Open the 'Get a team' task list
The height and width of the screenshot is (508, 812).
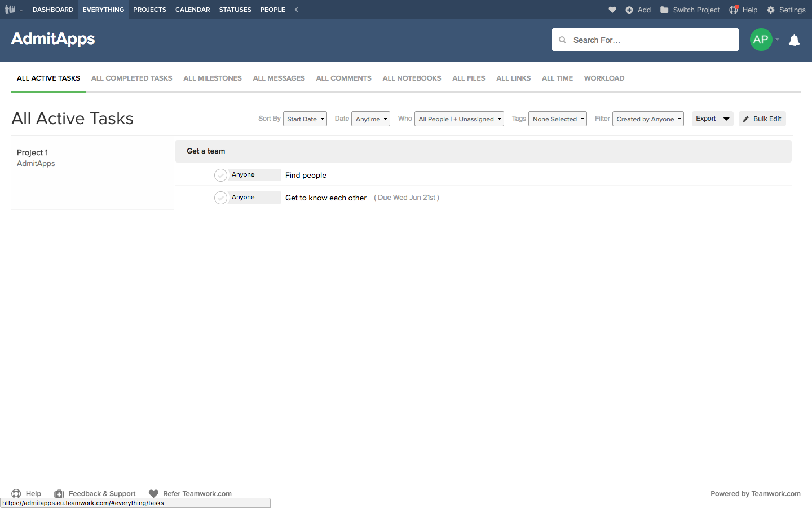pyautogui.click(x=206, y=151)
